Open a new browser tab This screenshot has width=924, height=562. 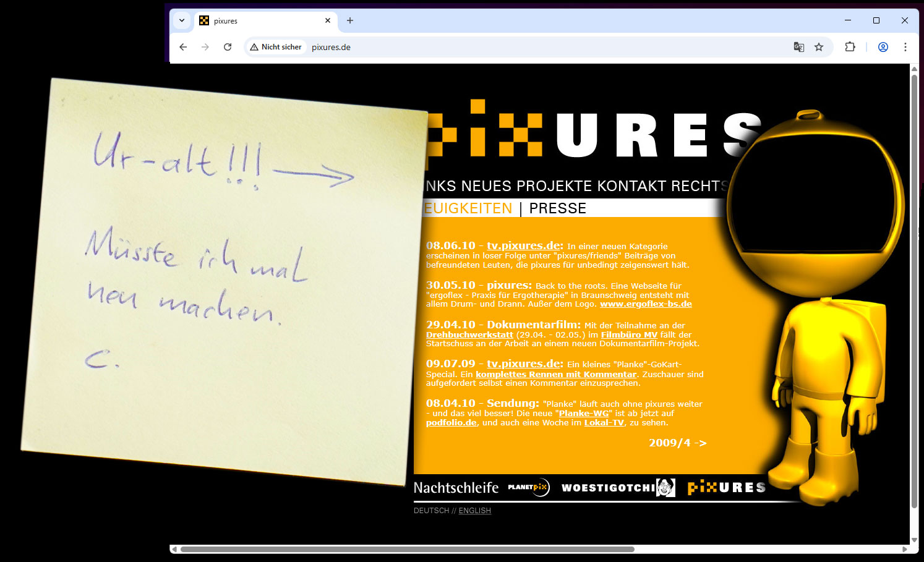[x=350, y=20]
